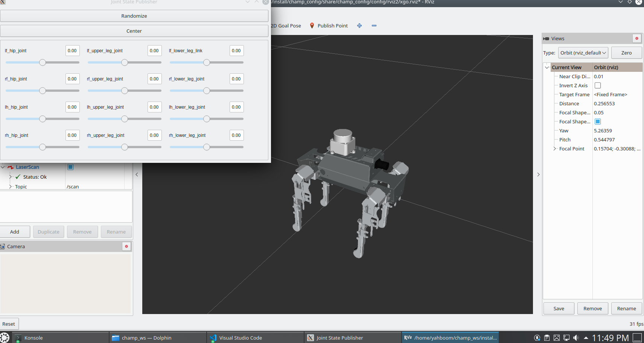Open Konsole from the taskbar

pos(60,338)
